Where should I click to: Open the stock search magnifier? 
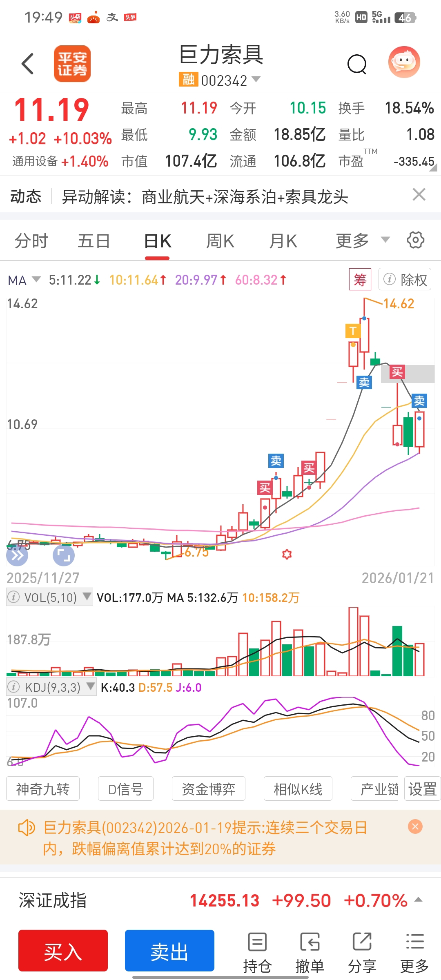click(357, 64)
